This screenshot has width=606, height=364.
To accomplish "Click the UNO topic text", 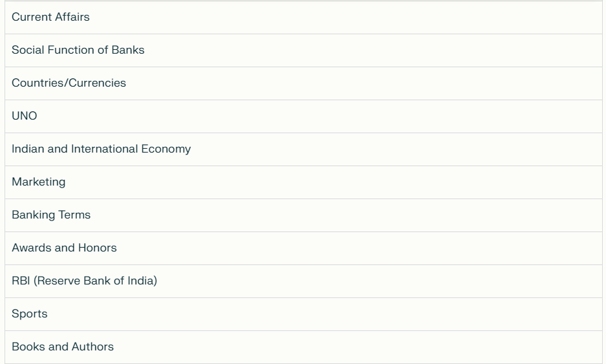I will coord(25,116).
